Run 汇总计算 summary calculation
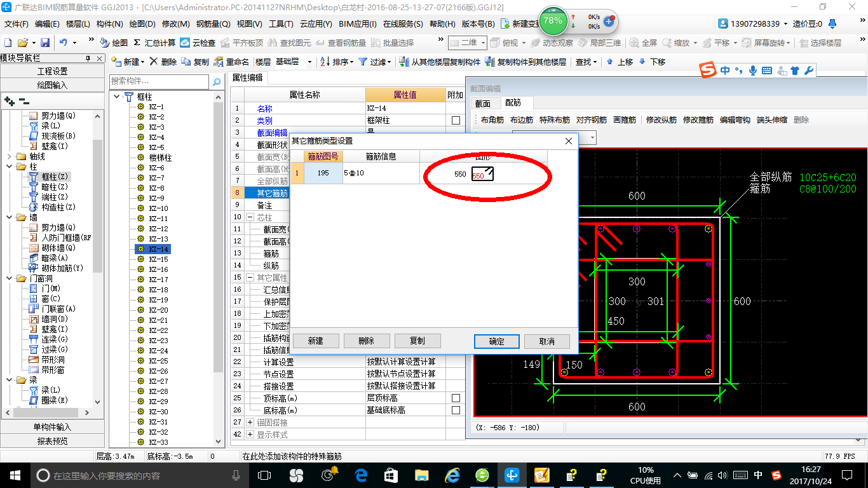The height and width of the screenshot is (488, 868). pos(154,43)
